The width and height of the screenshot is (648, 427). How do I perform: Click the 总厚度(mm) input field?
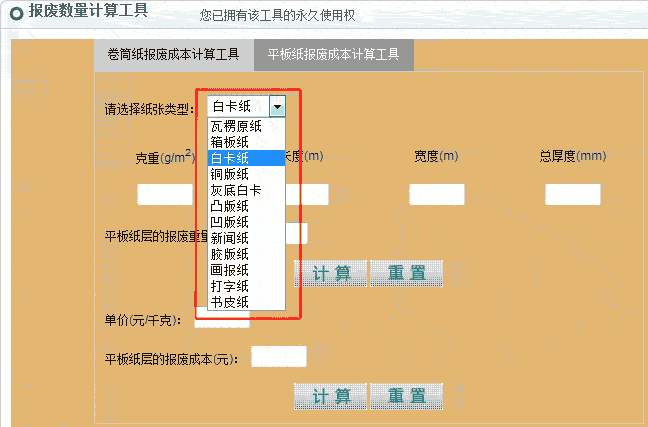click(x=572, y=195)
